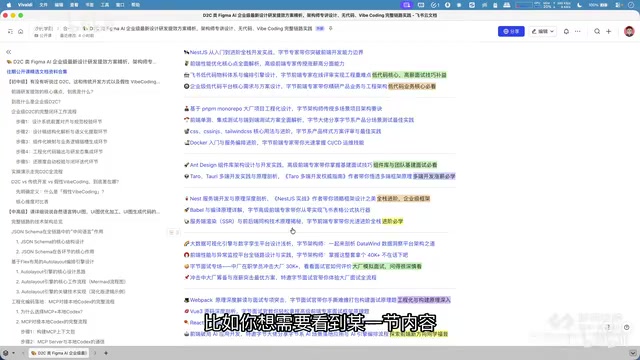Create new document with plus icon
This screenshot has height=360, width=640.
(609, 31)
